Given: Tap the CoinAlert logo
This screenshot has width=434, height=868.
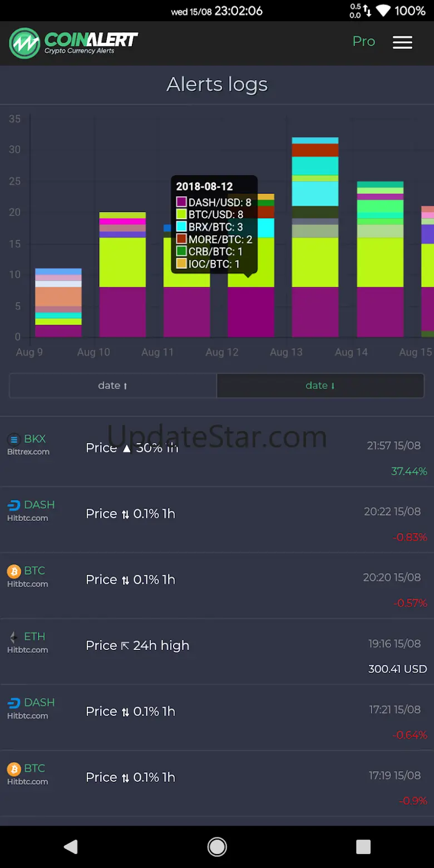Looking at the screenshot, I should (73, 43).
